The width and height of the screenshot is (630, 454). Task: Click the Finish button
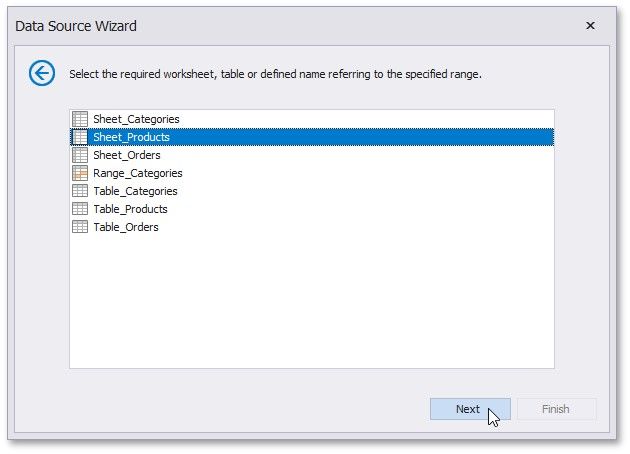point(555,409)
